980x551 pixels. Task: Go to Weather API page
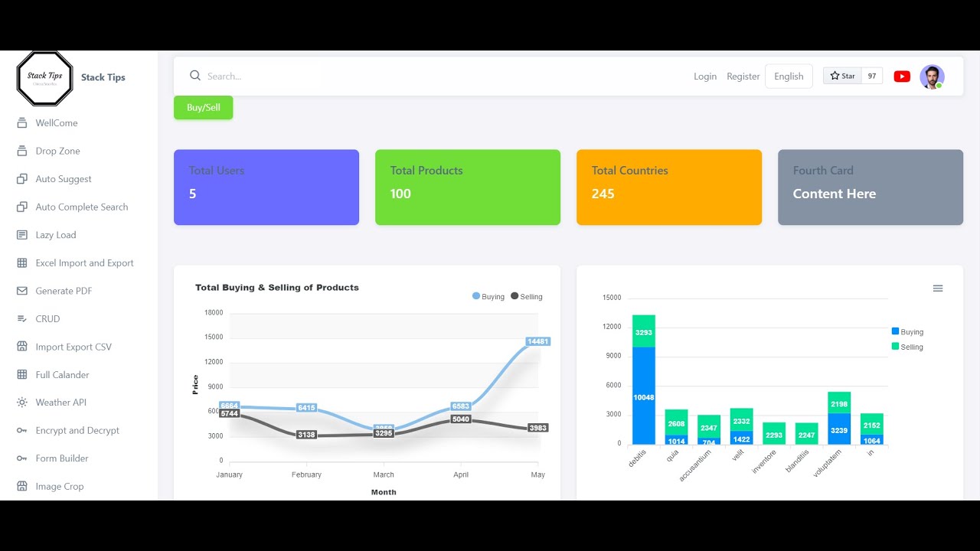(x=60, y=403)
